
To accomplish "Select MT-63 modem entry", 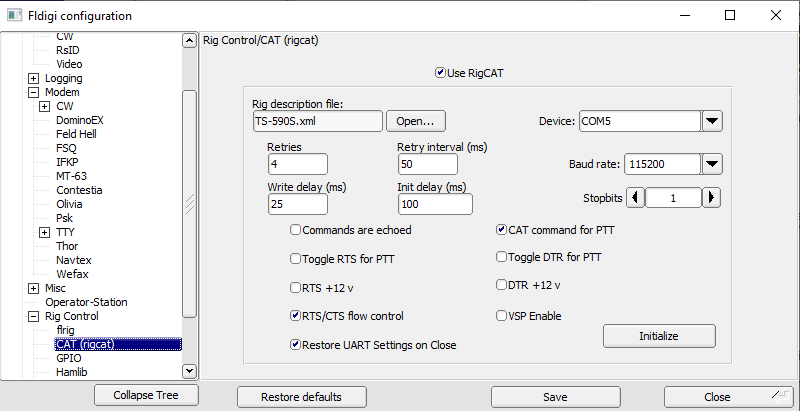I will (71, 176).
